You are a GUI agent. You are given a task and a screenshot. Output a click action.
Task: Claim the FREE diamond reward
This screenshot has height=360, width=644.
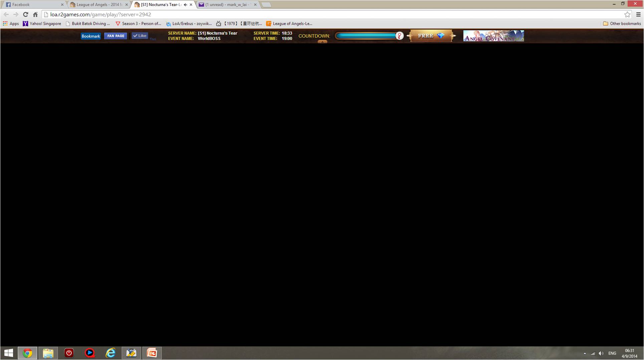click(431, 36)
